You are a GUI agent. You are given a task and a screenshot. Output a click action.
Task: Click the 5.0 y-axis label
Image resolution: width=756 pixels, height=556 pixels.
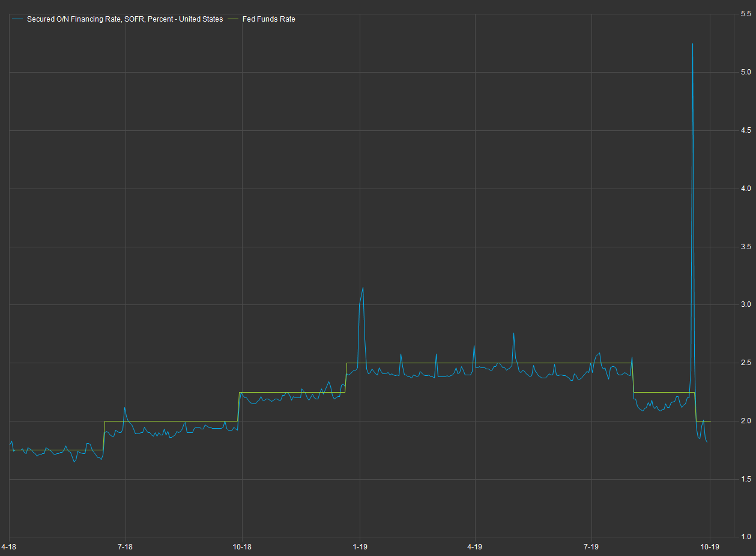point(746,72)
